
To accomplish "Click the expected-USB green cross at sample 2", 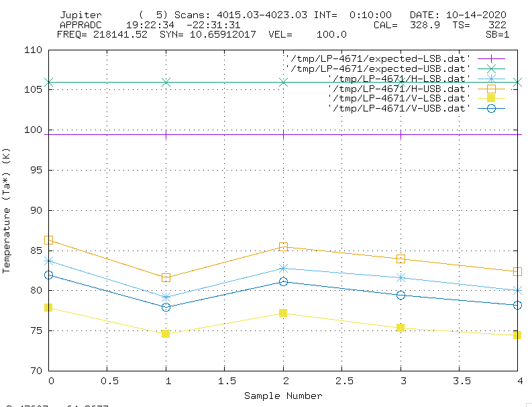I will tap(283, 82).
